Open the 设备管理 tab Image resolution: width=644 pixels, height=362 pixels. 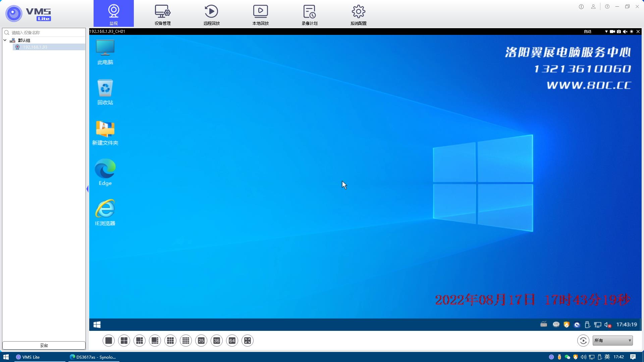coord(163,14)
